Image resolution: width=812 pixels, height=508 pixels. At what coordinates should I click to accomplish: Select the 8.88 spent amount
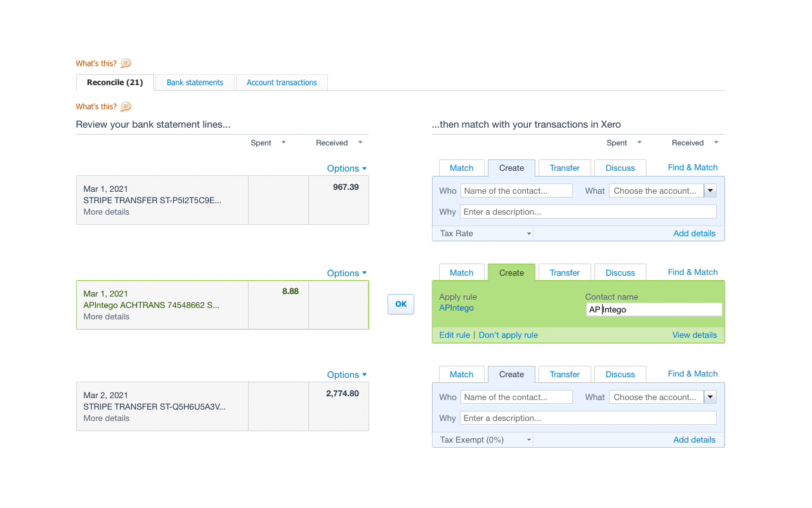[x=291, y=291]
